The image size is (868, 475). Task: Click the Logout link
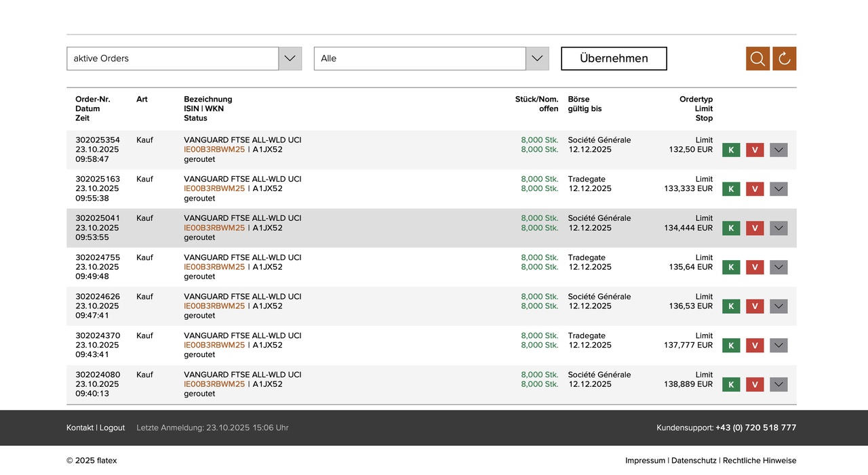click(113, 428)
